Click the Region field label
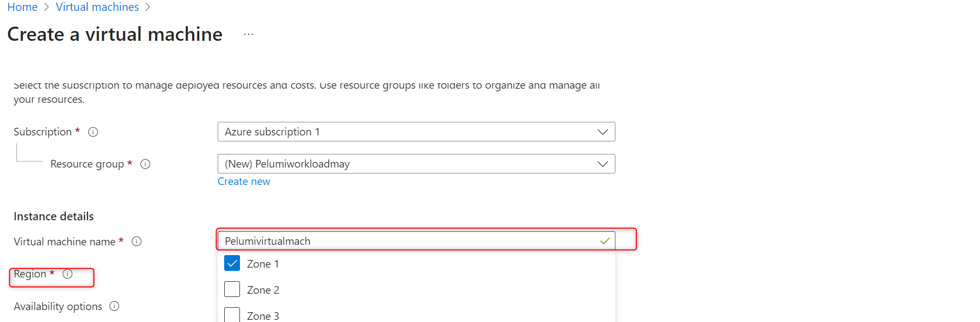The width and height of the screenshot is (980, 322). pyautogui.click(x=30, y=274)
